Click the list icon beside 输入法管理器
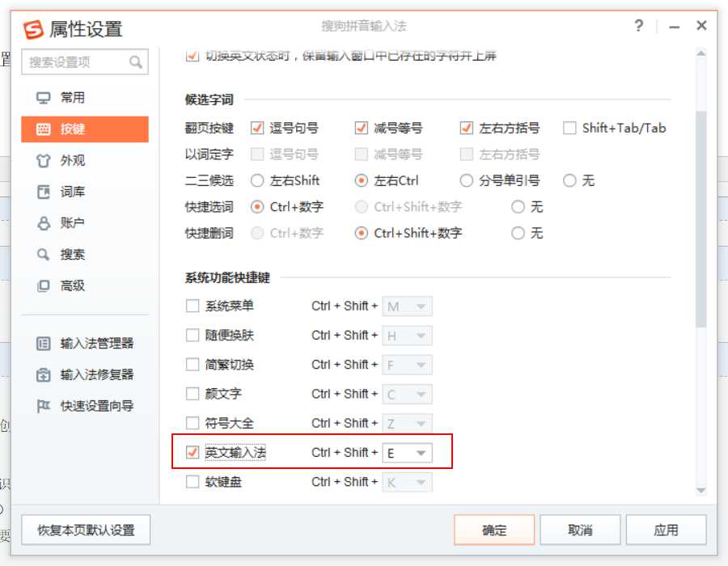728x566 pixels. tap(43, 344)
